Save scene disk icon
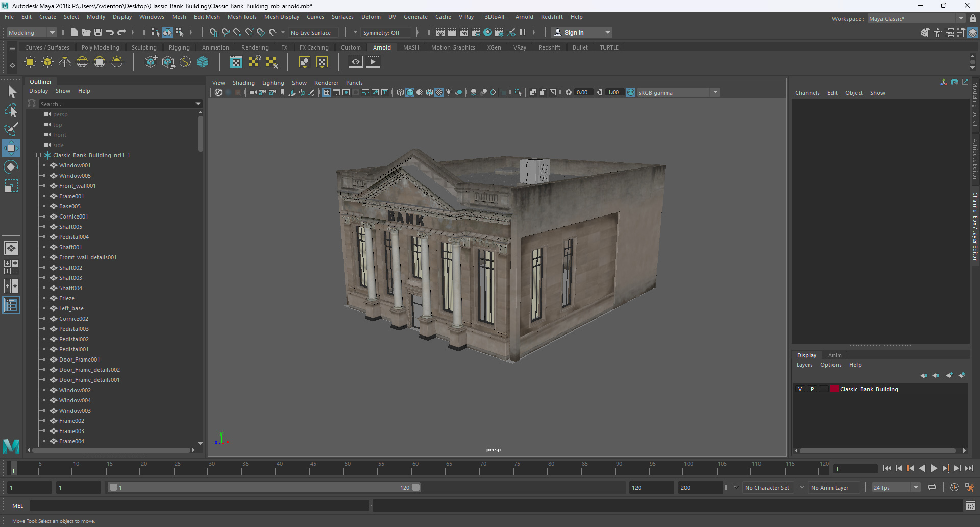980x527 pixels. 98,32
